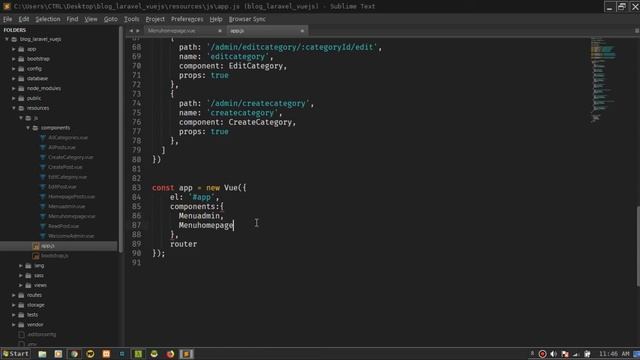Open AllCategories.vue in sidebar
Viewport: 640px width, 360px height.
coord(68,138)
